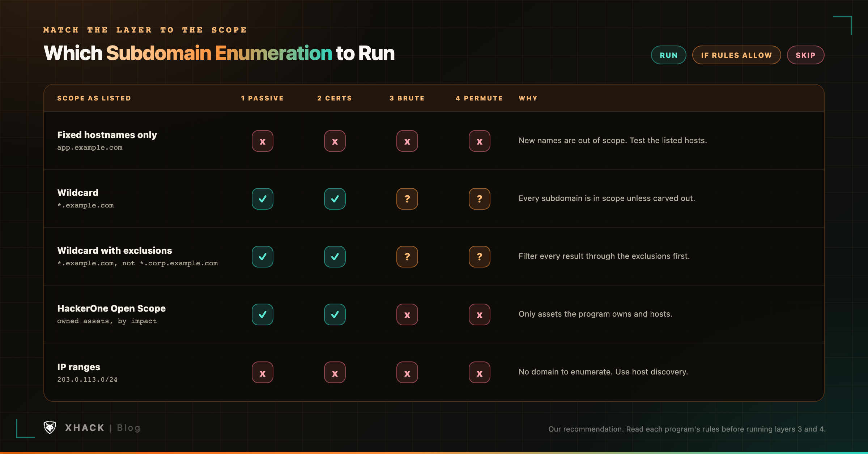Click the Permute X icon in Fixed hostnames row
Image resolution: width=868 pixels, height=454 pixels.
click(x=480, y=141)
